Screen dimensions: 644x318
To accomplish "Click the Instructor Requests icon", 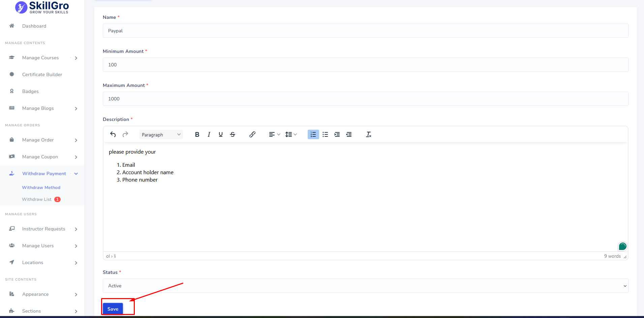I will pos(12,228).
